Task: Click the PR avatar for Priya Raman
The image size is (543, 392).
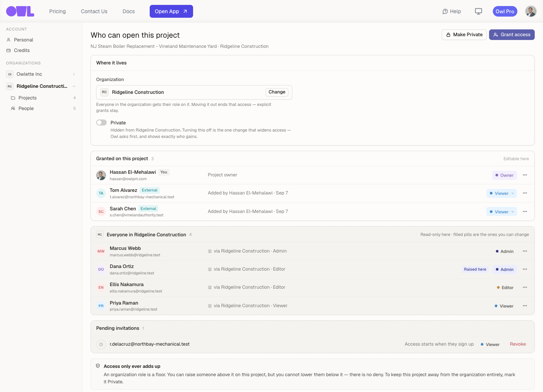Action: point(101,306)
